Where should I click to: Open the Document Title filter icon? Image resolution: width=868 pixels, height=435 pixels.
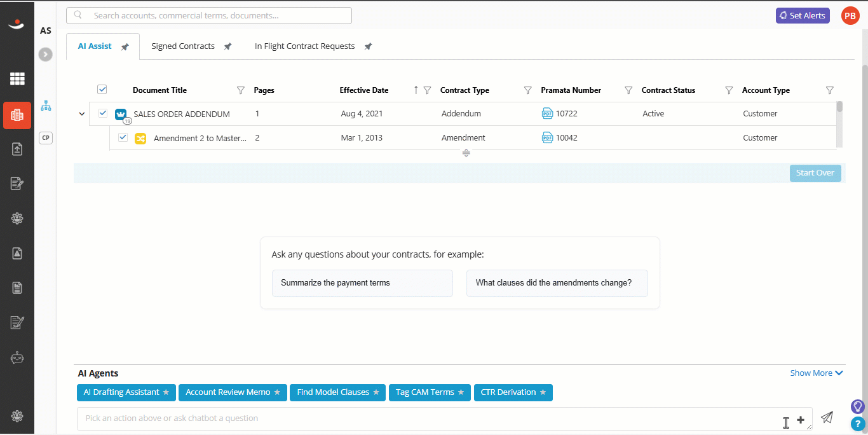(x=240, y=90)
